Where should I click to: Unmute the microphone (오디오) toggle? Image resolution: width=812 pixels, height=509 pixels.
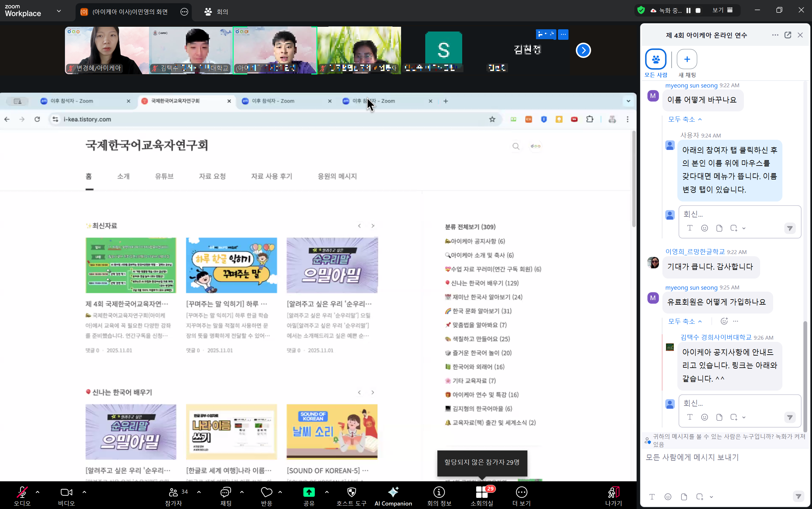(x=22, y=492)
